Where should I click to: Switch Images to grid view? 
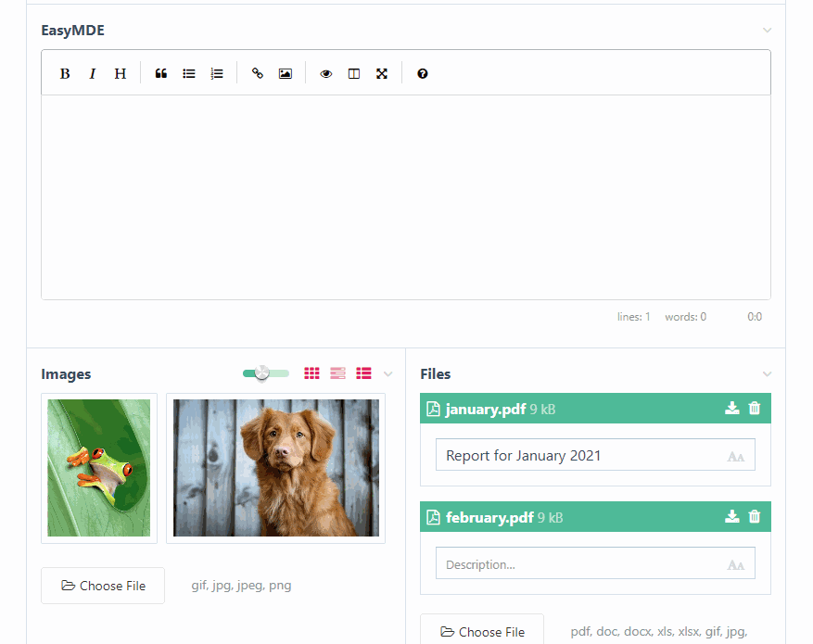click(311, 373)
